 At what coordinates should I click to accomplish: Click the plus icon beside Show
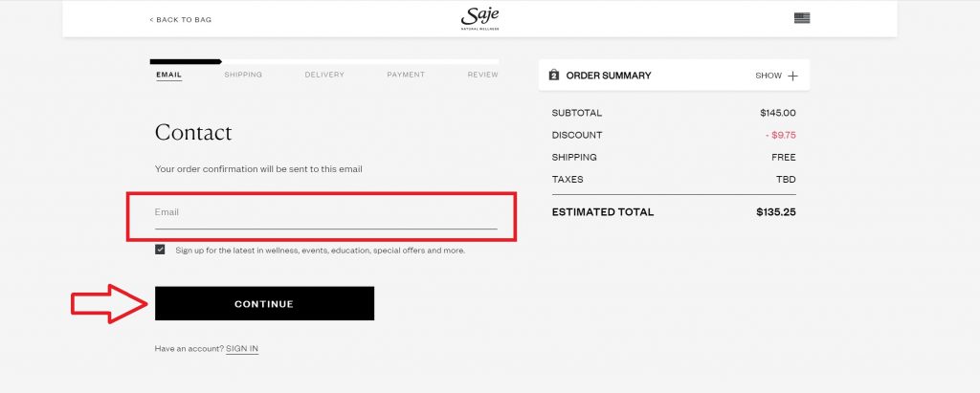coord(792,76)
